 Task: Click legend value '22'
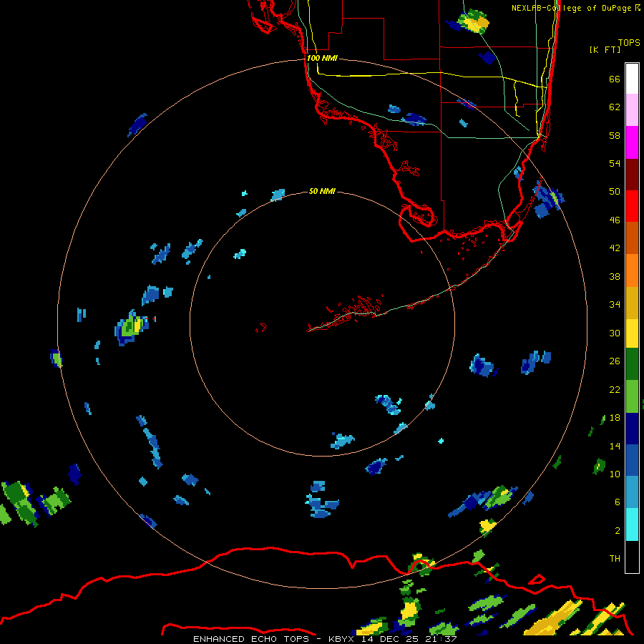click(x=615, y=389)
